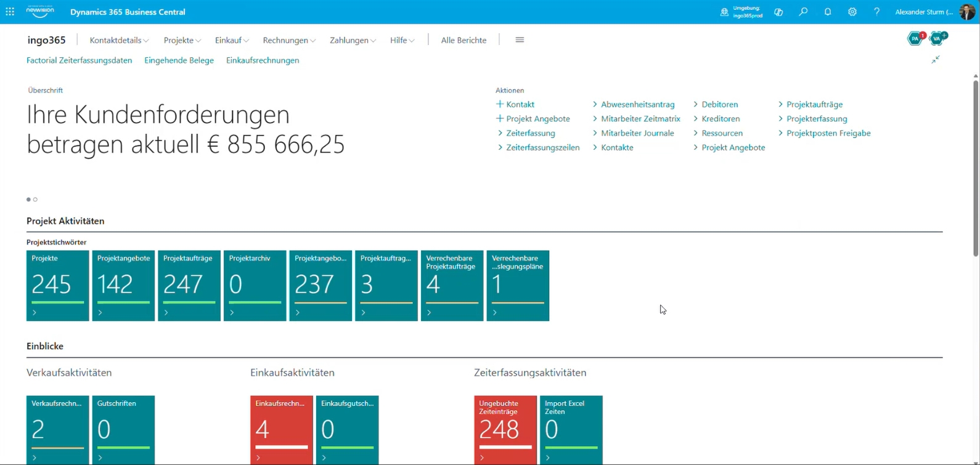Click the Kundenforderungen headline text
The height and width of the screenshot is (465, 980).
pyautogui.click(x=186, y=129)
